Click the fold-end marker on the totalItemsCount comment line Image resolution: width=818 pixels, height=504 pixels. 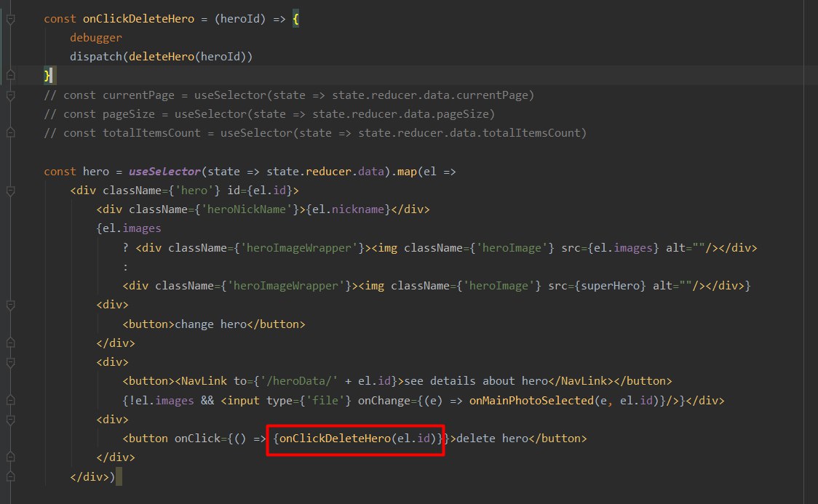coord(10,133)
